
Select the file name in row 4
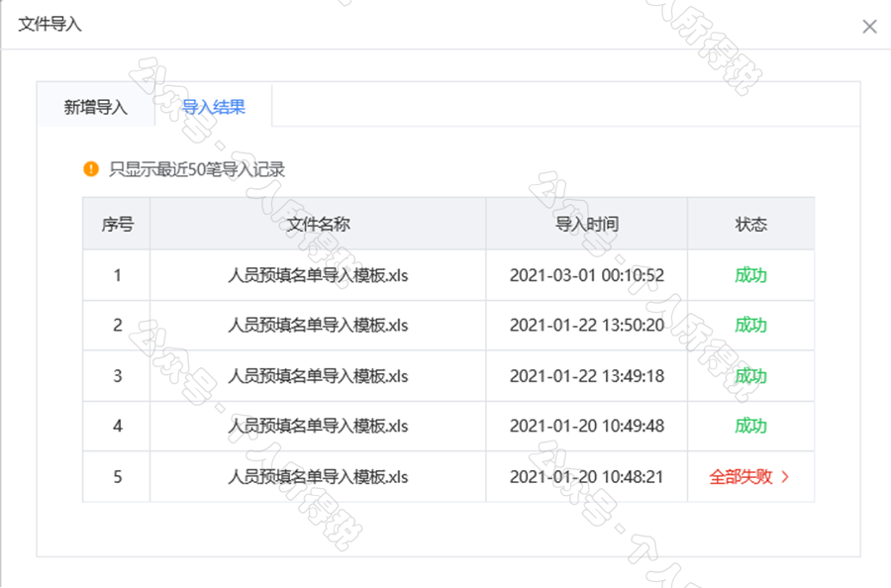[318, 426]
